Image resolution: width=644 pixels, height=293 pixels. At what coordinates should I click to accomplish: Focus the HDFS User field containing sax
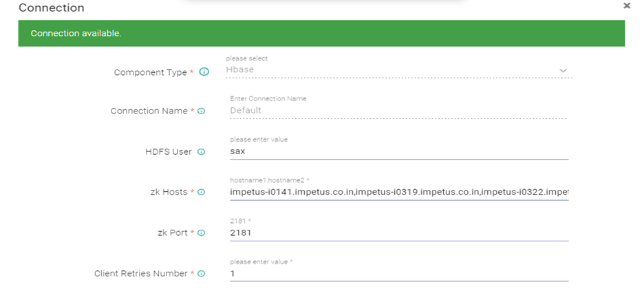398,151
